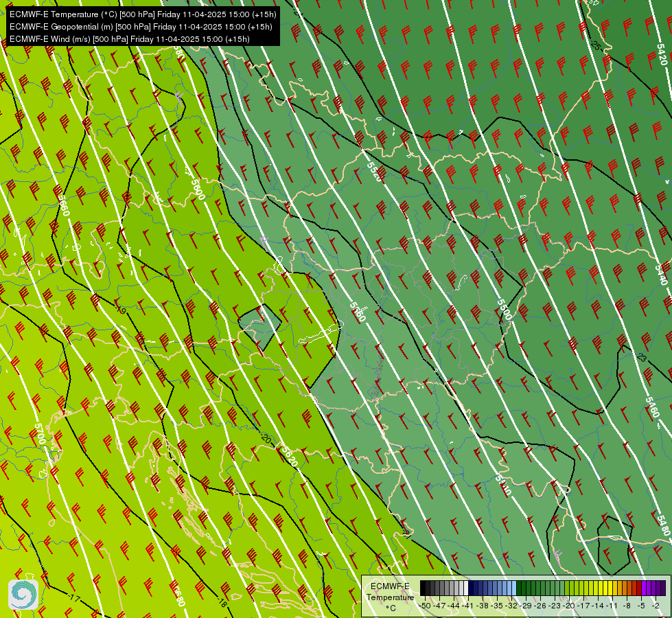
Task: Click the -8 value in temperature legend
Action: point(627,606)
